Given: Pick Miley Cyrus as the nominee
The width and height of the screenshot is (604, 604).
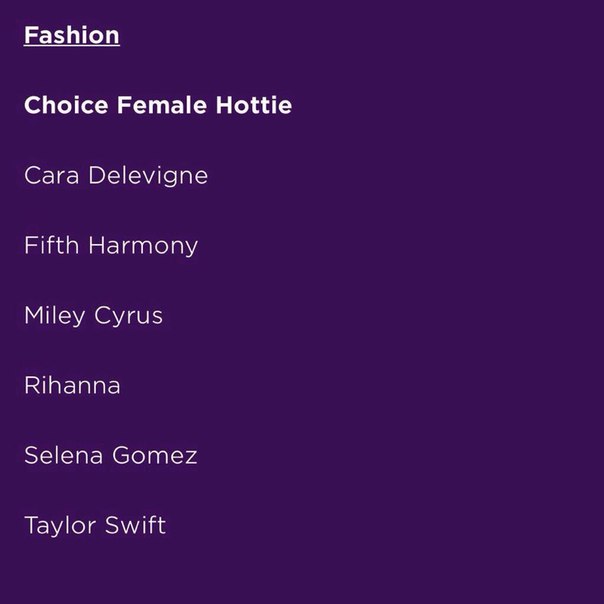Looking at the screenshot, I should pos(93,316).
